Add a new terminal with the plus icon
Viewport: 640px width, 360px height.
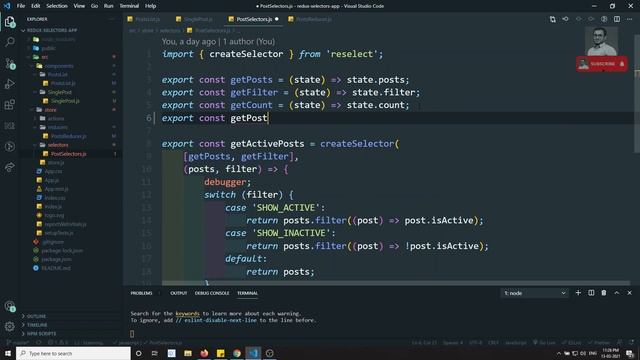pyautogui.click(x=578, y=293)
